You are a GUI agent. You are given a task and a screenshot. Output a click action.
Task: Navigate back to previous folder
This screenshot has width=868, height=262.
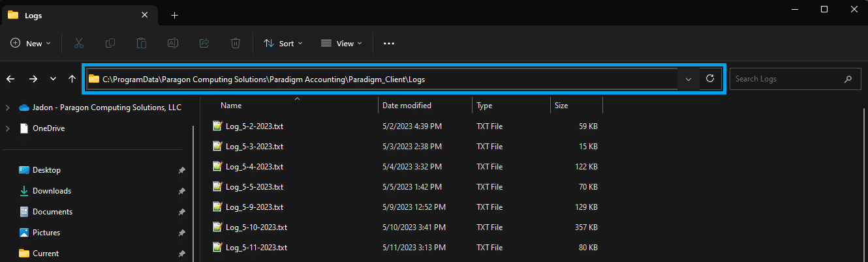(10, 79)
